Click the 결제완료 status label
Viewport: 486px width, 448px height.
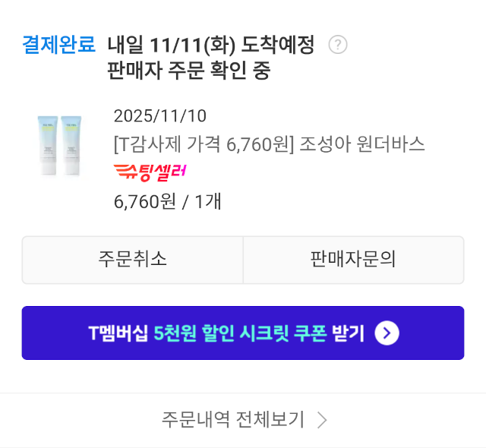click(59, 45)
